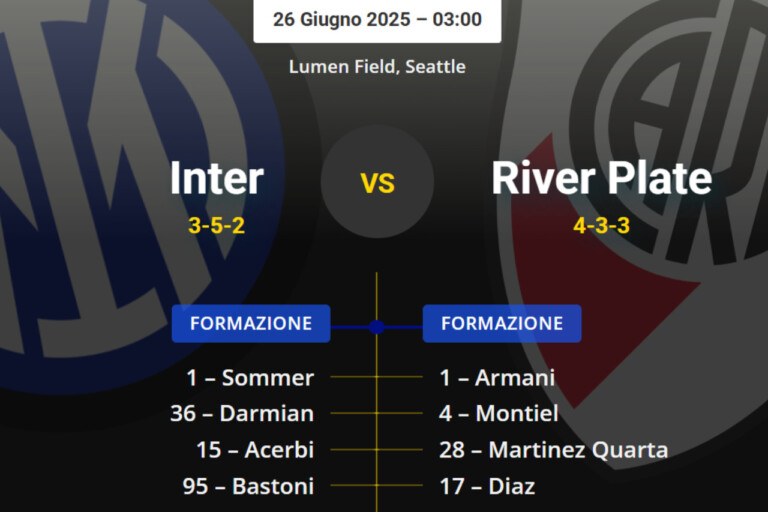Screen dimensions: 768x512
Task: Select player 36 – Darmian
Action: tap(242, 413)
